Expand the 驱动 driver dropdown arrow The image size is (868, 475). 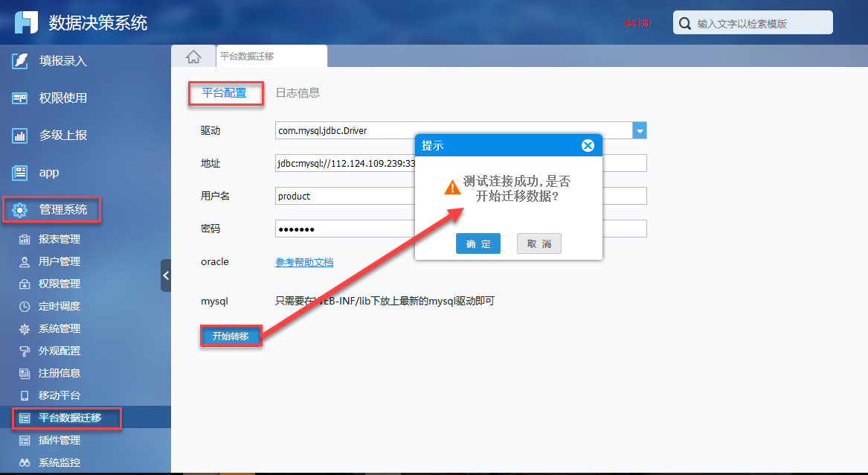point(640,131)
